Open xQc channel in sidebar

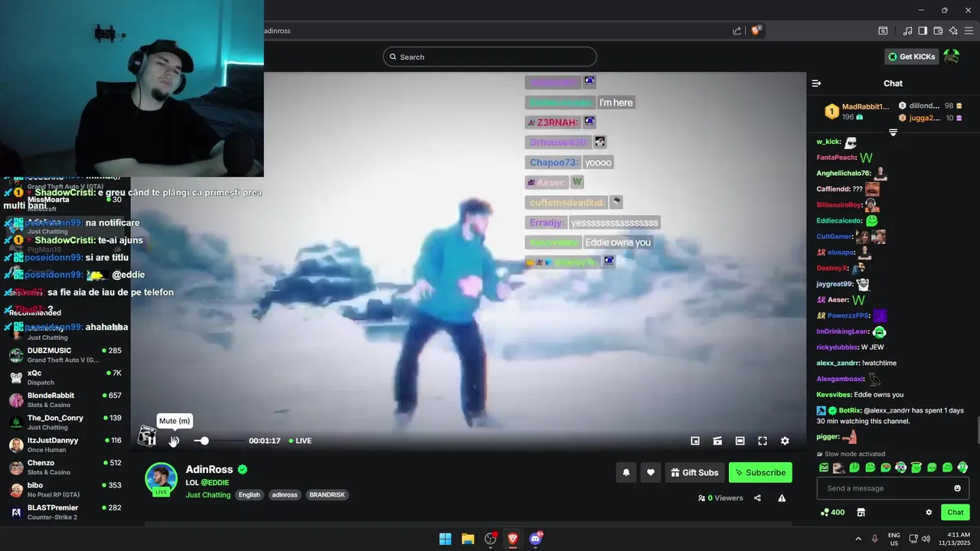(65, 377)
